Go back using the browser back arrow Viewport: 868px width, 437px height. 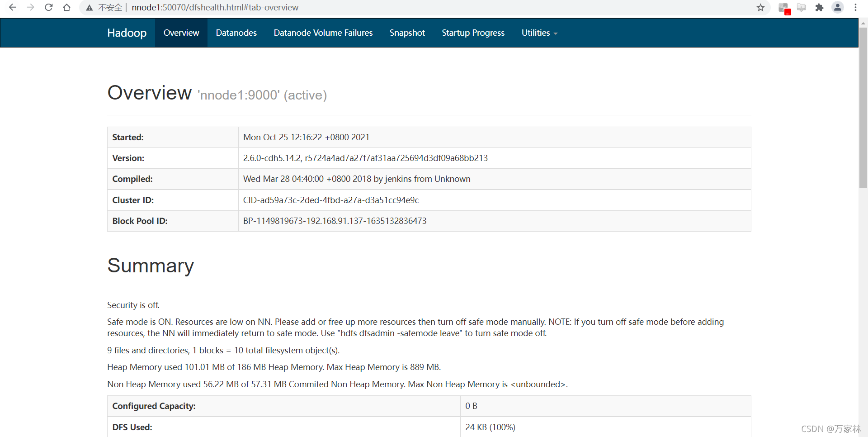13,7
